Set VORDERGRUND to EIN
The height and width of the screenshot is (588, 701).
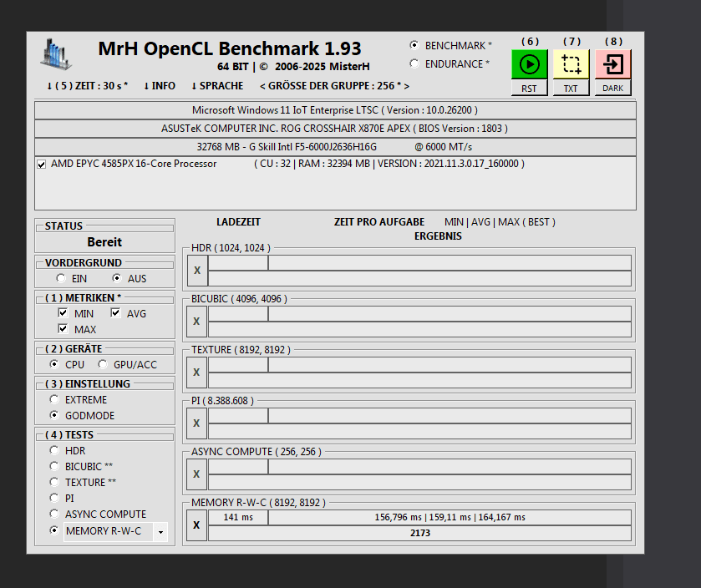pyautogui.click(x=61, y=278)
